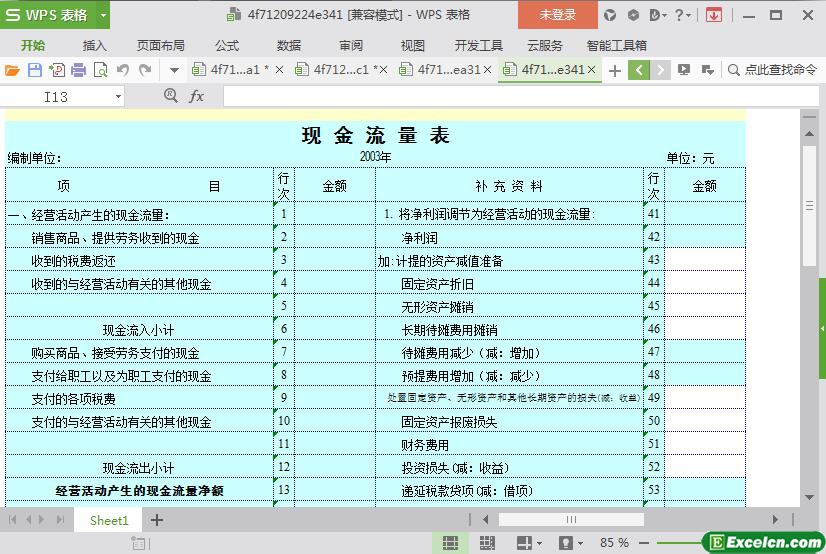Image resolution: width=826 pixels, height=554 pixels.
Task: Click in the formula bar input field
Action: coord(500,96)
